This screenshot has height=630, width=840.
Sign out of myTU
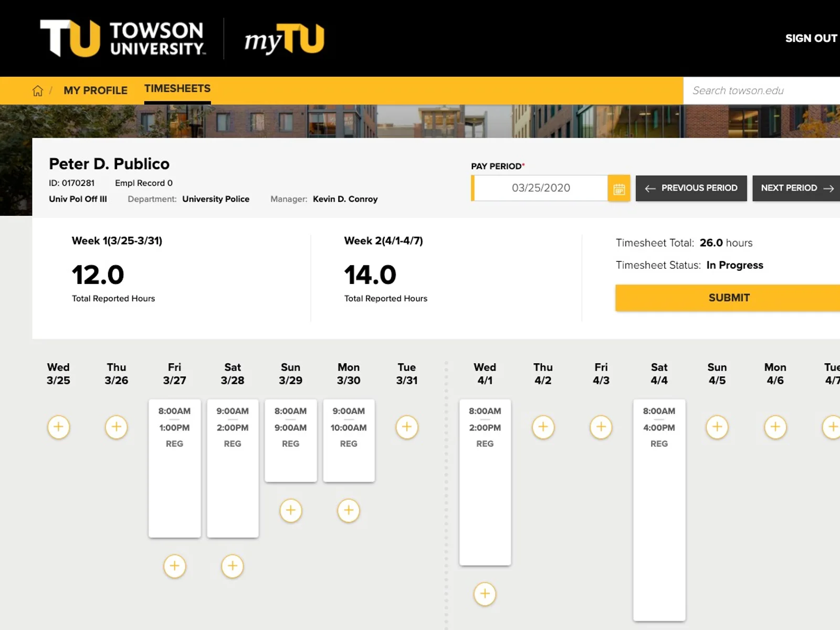(811, 38)
